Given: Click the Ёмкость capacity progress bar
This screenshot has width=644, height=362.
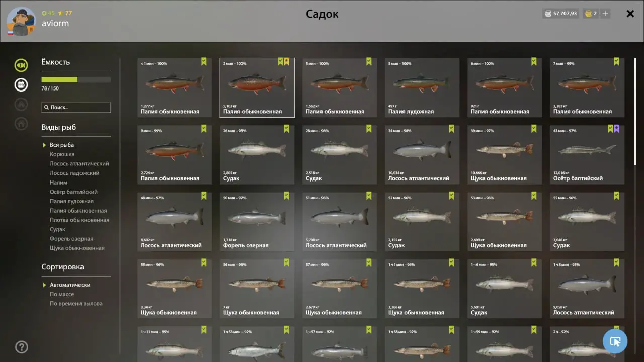Looking at the screenshot, I should (x=76, y=79).
